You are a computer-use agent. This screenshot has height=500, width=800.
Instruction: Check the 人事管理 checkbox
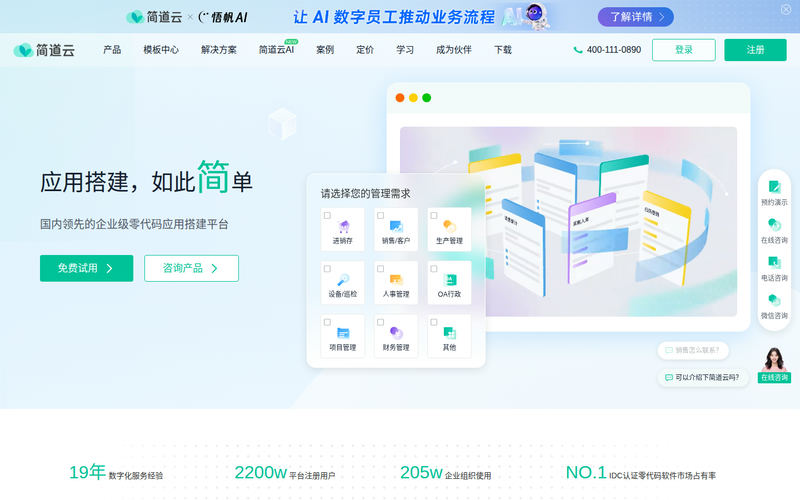point(380,269)
